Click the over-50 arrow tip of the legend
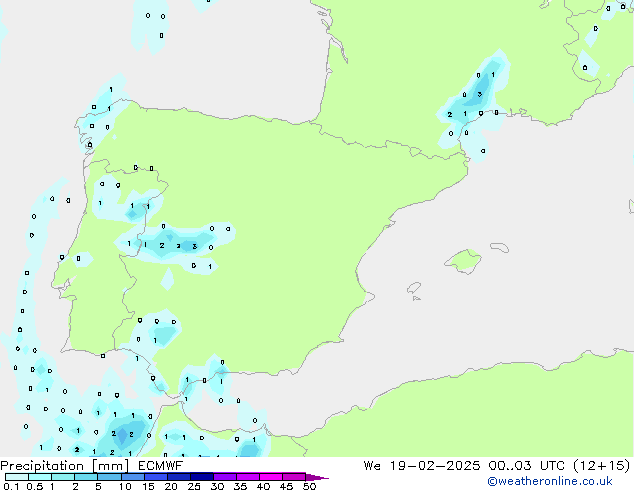This screenshot has height=490, width=634. 317,477
